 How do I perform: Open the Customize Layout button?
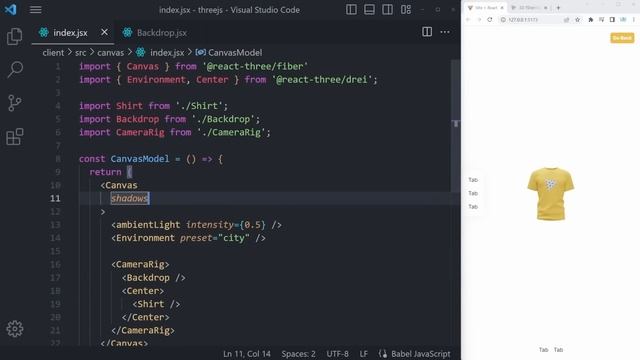tap(406, 9)
